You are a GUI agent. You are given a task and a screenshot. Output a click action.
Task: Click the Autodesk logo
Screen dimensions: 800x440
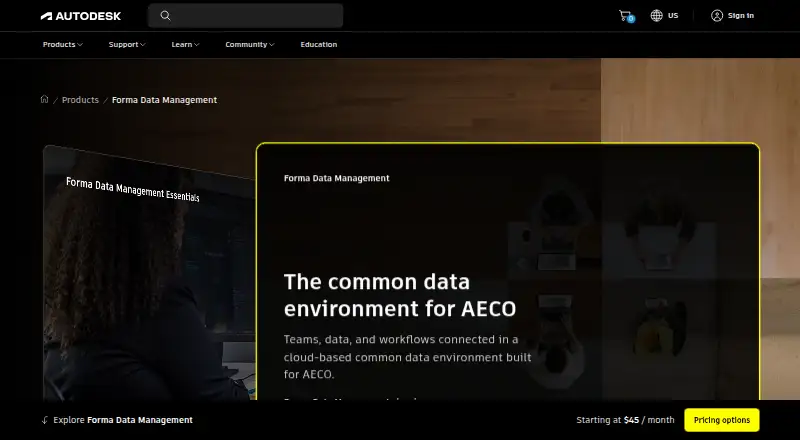81,16
